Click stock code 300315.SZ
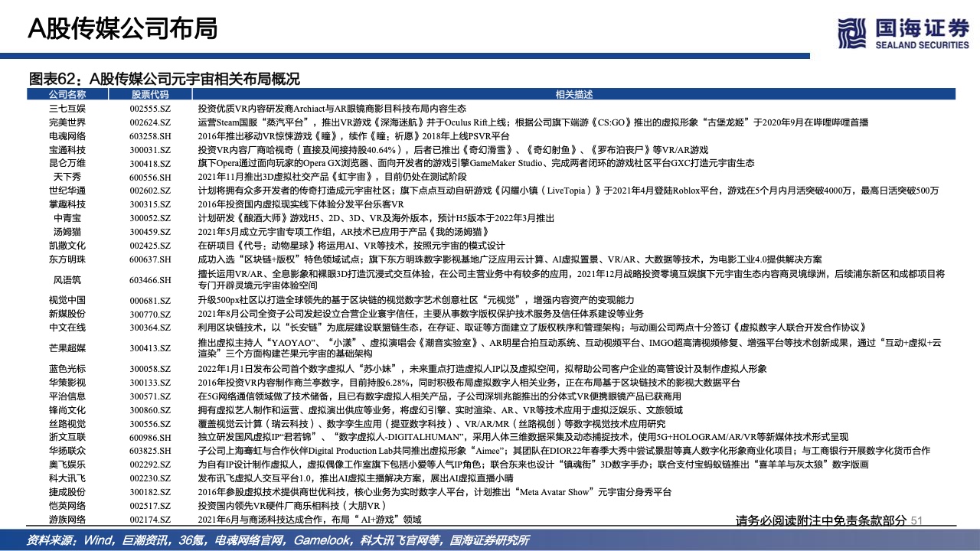The width and height of the screenshot is (980, 551). coord(150,204)
